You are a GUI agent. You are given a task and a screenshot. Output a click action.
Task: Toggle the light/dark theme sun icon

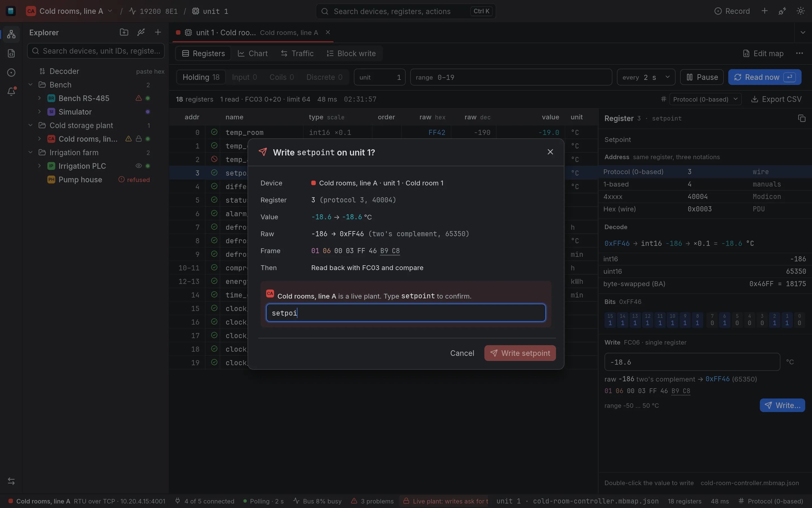coord(800,11)
